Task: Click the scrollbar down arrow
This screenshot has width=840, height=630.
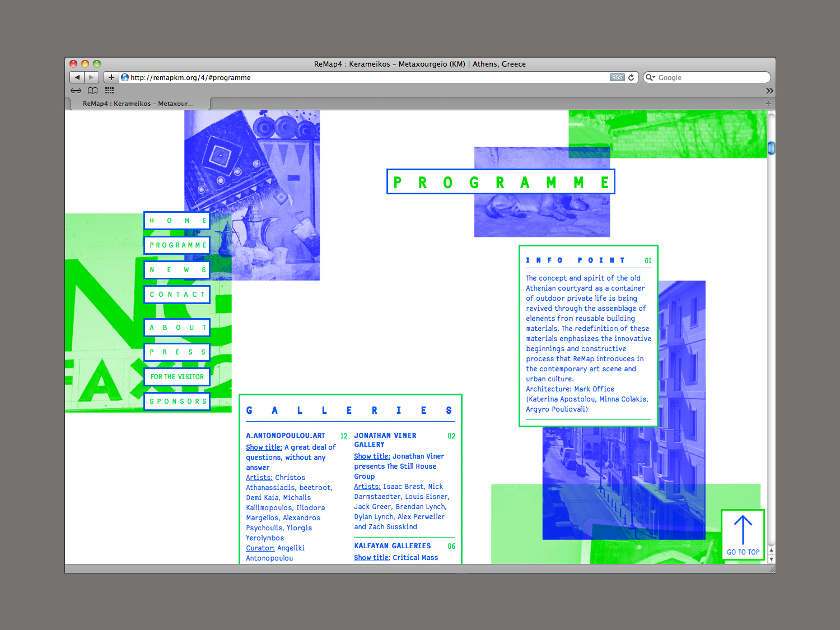Action: point(771,559)
